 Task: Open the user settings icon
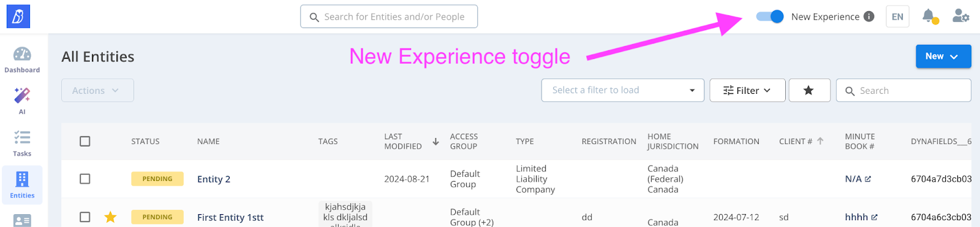(x=960, y=17)
